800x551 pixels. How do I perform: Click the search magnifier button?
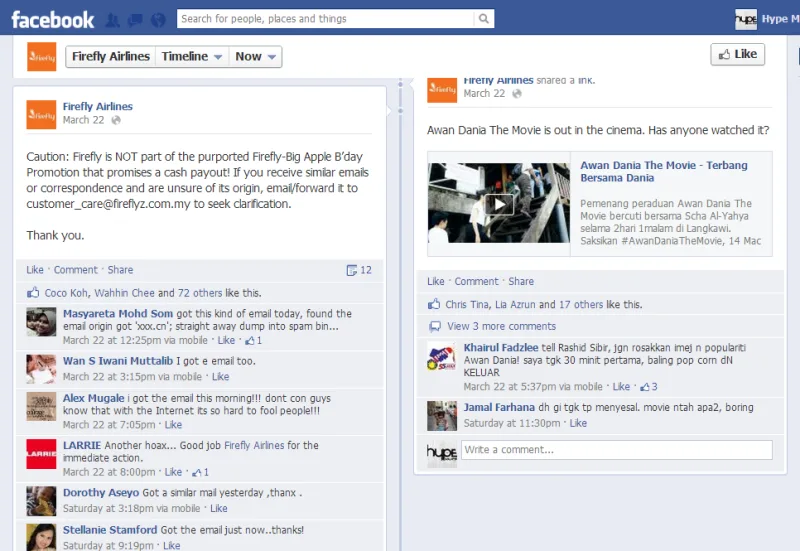484,18
